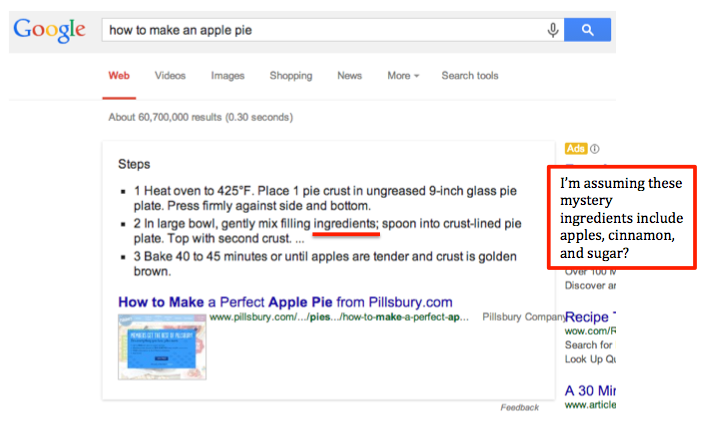Click inside the search query field

tap(323, 30)
